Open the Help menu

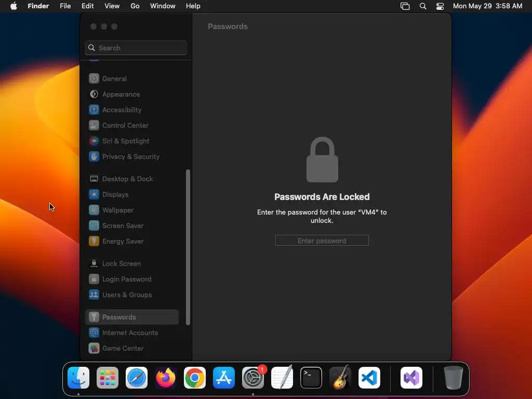click(193, 6)
